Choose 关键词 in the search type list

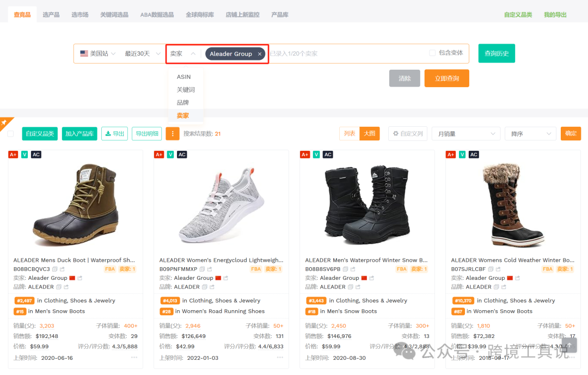click(x=186, y=90)
